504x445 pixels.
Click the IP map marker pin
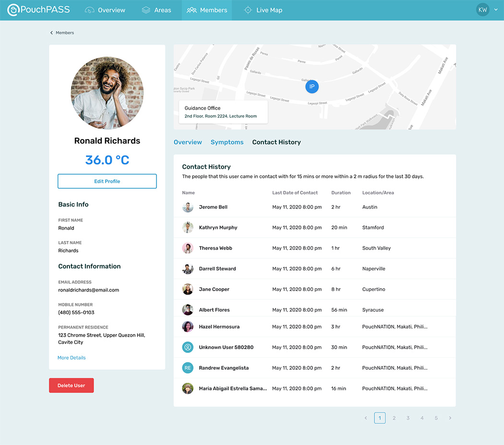pos(312,87)
